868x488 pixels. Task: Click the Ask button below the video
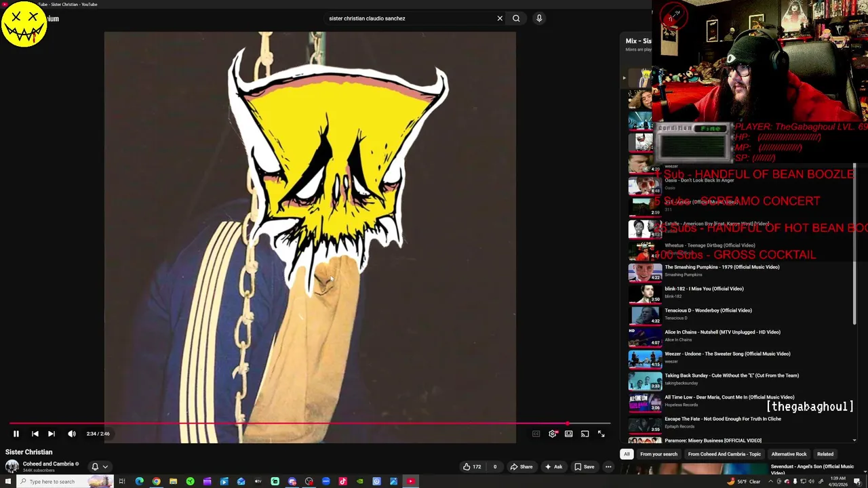pos(553,466)
